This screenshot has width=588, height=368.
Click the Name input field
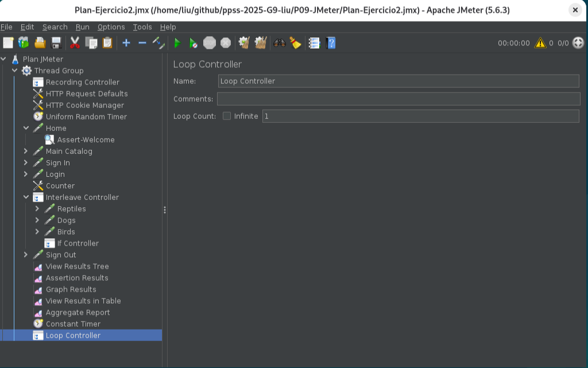pyautogui.click(x=399, y=81)
